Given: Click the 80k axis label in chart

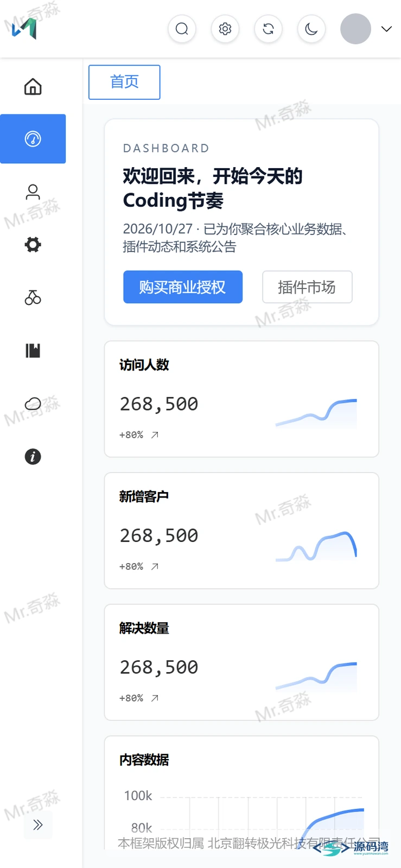Looking at the screenshot, I should coord(142,828).
